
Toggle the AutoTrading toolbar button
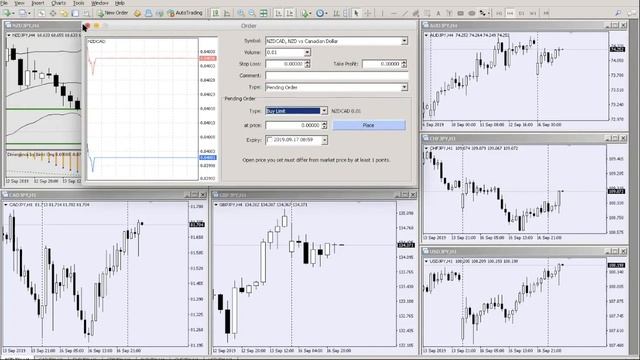(185, 13)
